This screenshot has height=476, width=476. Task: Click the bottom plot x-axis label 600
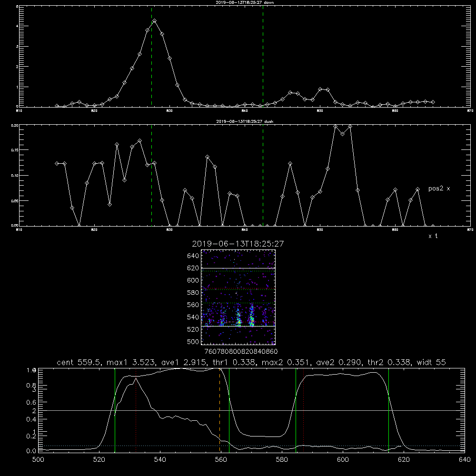[343, 460]
